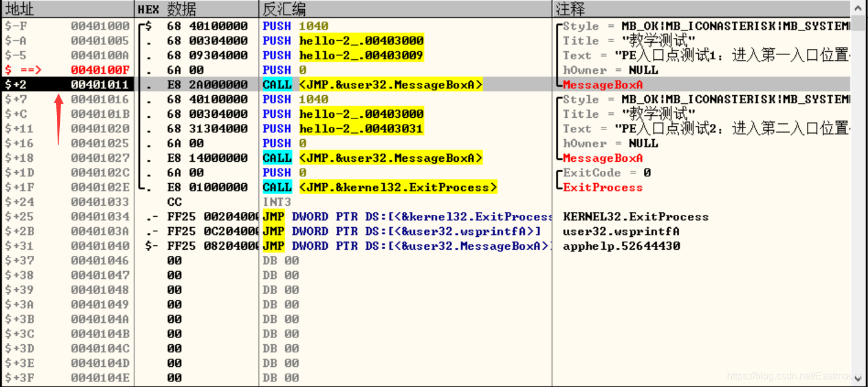The width and height of the screenshot is (868, 387).
Task: Click hex bytes 68 31304000
Action: [x=207, y=129]
